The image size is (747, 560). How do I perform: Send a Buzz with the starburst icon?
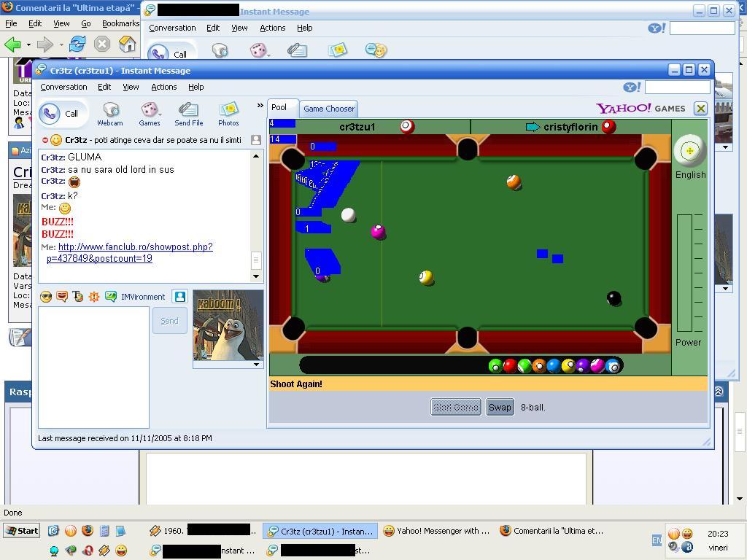click(x=94, y=297)
